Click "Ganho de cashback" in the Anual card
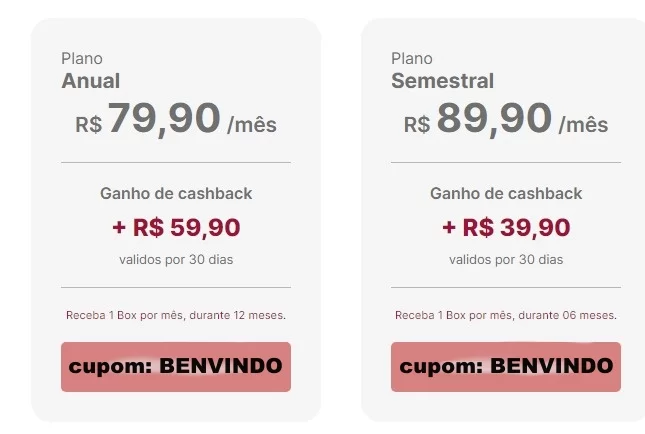The image size is (645, 434). tap(176, 193)
